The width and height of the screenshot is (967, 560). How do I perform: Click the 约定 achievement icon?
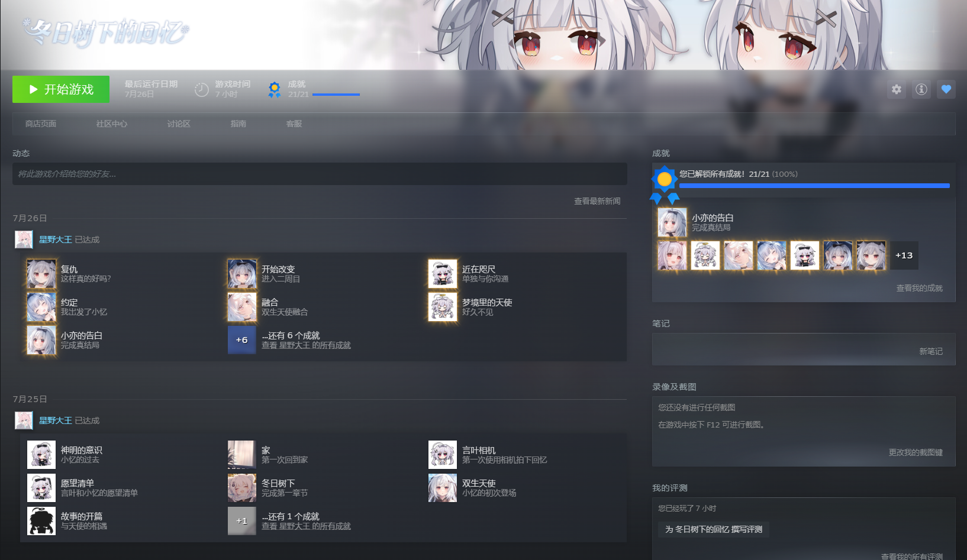point(41,307)
